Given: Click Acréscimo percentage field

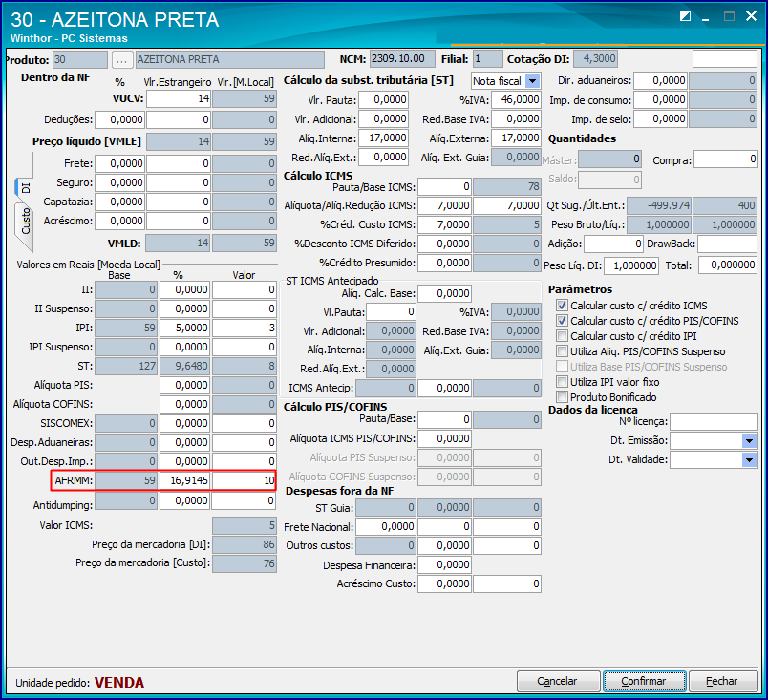Looking at the screenshot, I should click(119, 221).
